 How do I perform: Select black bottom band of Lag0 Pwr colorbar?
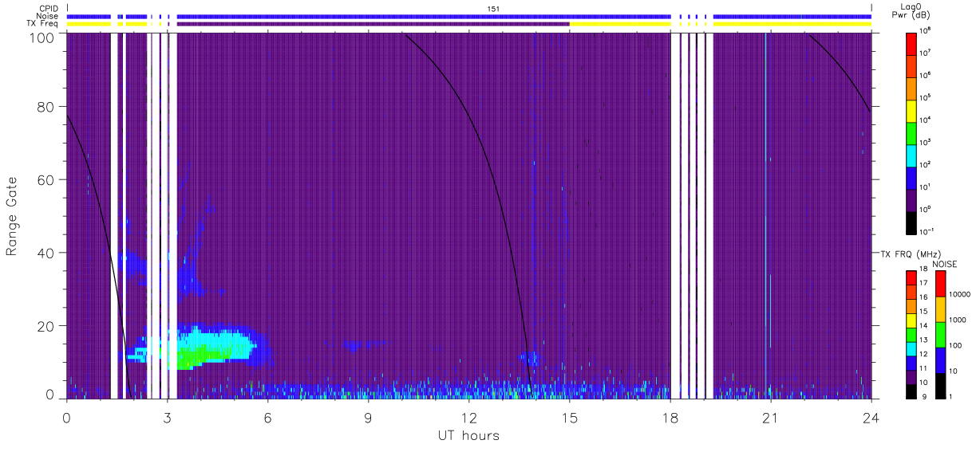pyautogui.click(x=911, y=223)
